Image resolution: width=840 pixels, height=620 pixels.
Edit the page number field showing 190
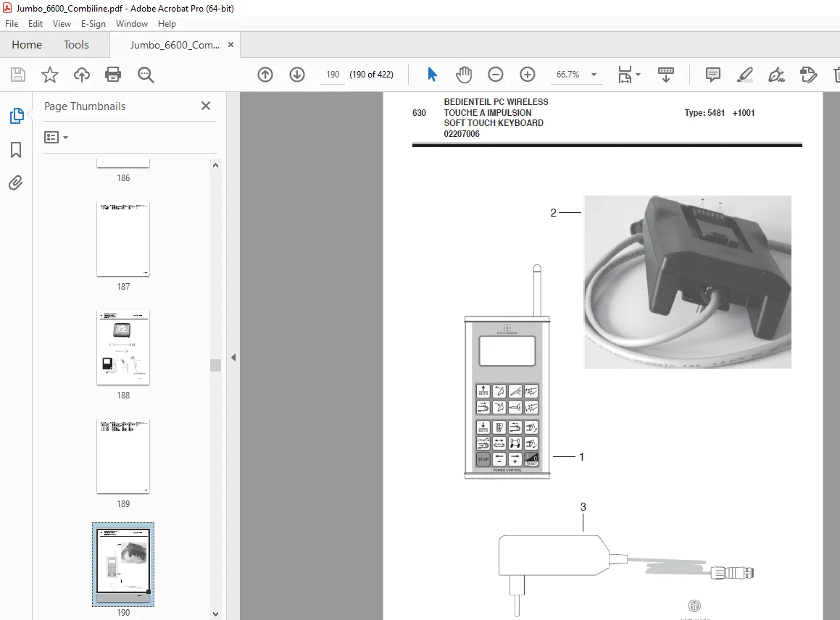click(x=333, y=75)
